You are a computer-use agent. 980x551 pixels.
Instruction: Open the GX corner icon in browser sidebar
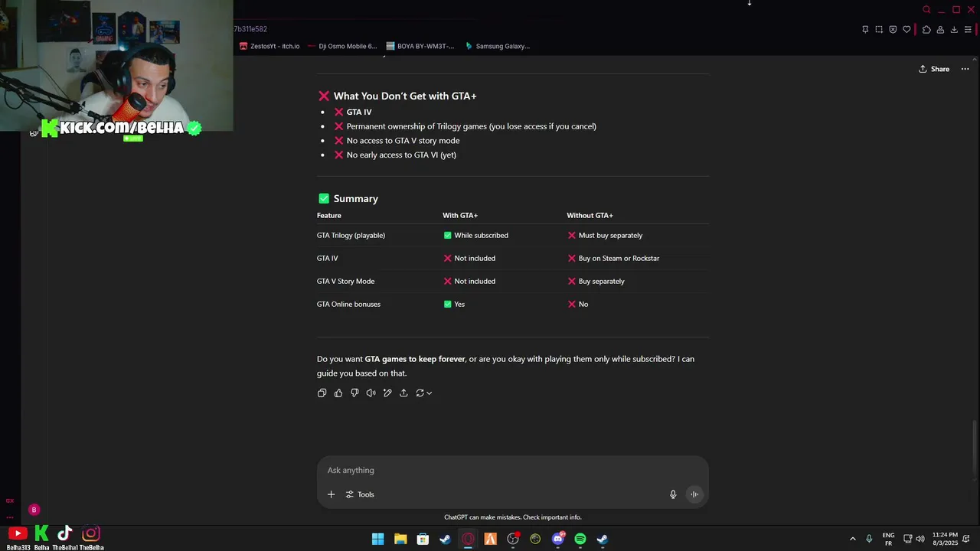point(10,500)
